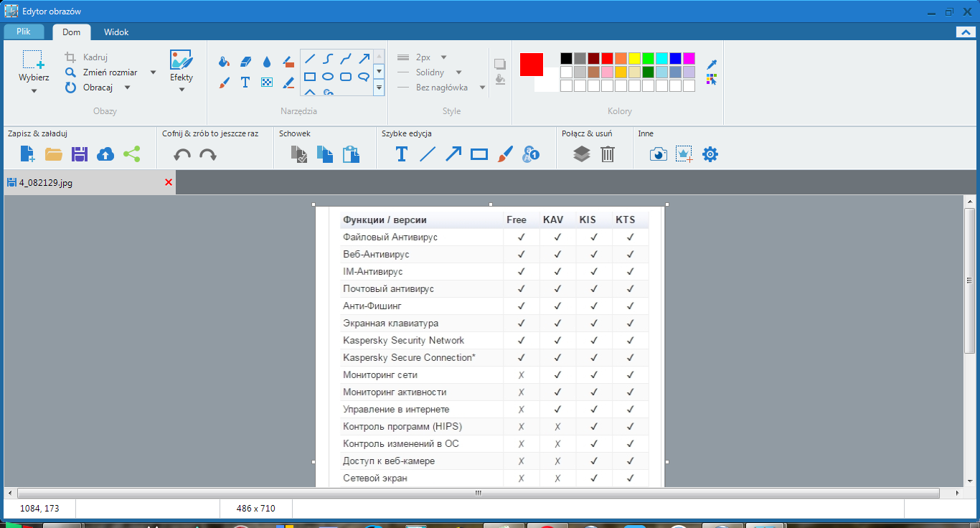The image size is (980, 528).
Task: Draw quick line in Szybkie edycja
Action: [x=428, y=154]
